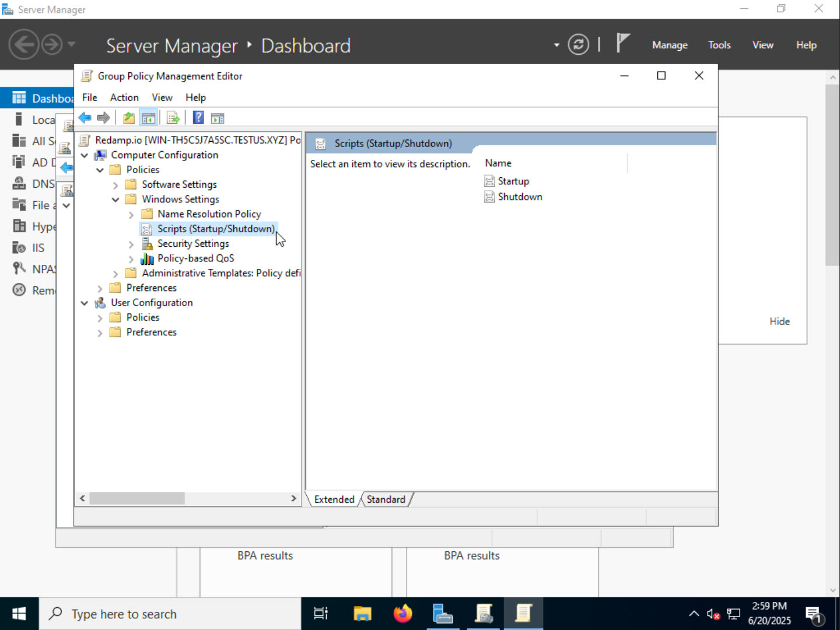The width and height of the screenshot is (840, 630).
Task: Switch to the Extended tab
Action: point(334,499)
